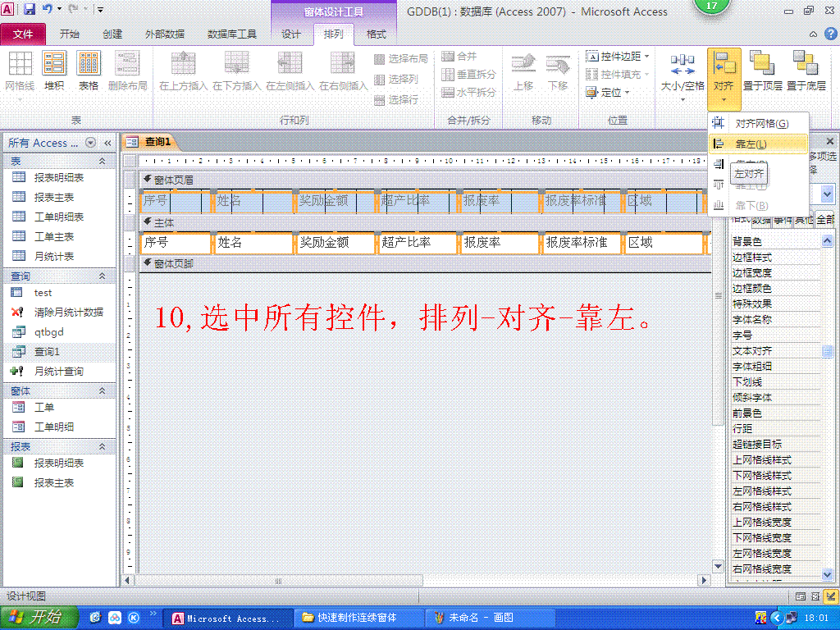Select the test query
This screenshot has width=840, height=630.
[59, 293]
